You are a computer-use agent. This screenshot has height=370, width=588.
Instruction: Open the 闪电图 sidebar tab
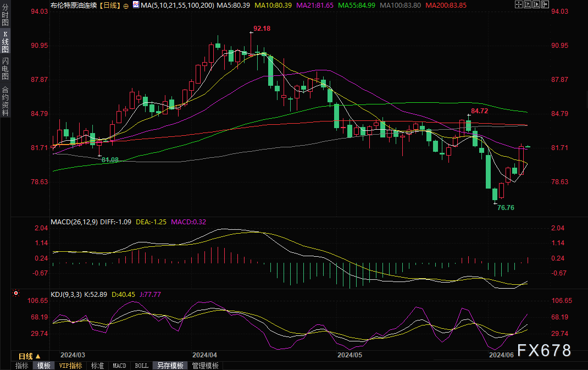tap(5, 68)
